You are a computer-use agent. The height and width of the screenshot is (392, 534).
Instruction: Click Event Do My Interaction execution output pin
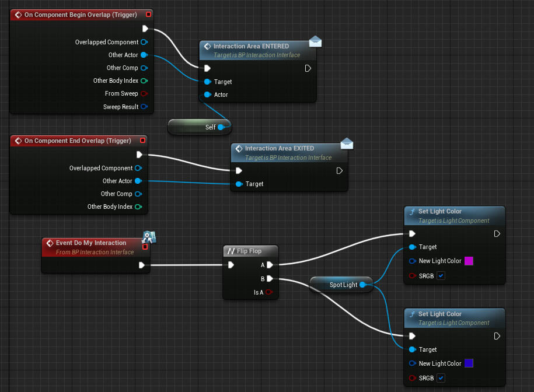pyautogui.click(x=142, y=265)
